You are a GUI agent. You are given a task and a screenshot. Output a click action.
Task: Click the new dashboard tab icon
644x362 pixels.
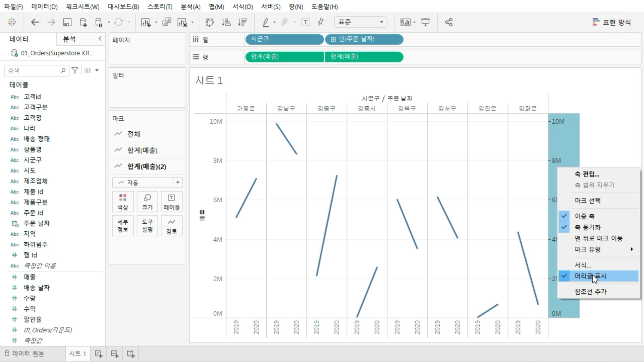115,354
